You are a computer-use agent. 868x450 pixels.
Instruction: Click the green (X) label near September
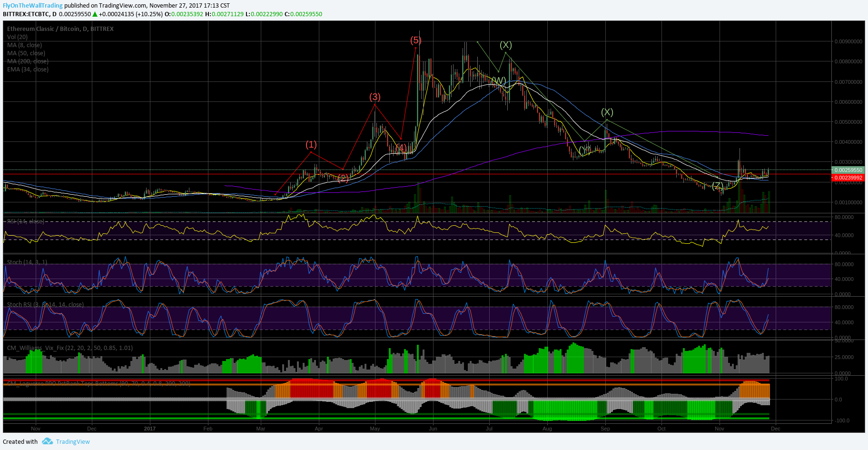(x=607, y=112)
